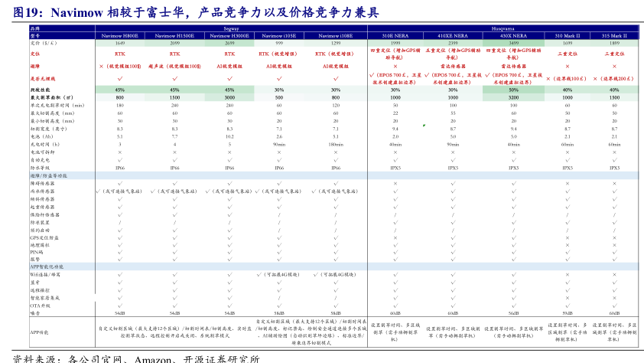
Task: Click the green highlighted 3000 area cell
Action: (x=229, y=98)
